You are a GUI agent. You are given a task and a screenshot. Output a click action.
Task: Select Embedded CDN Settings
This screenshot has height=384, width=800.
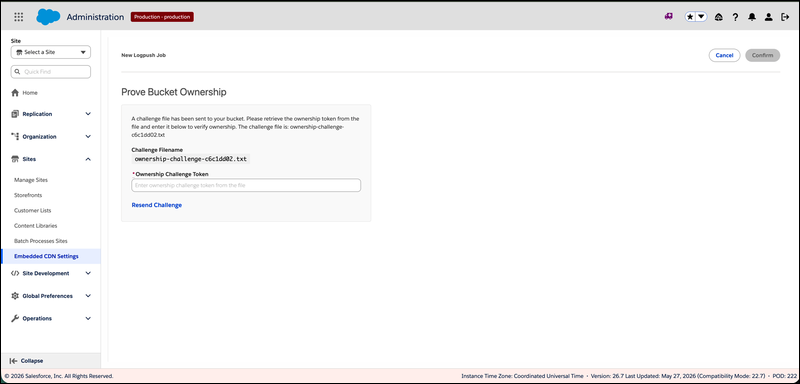click(x=51, y=256)
